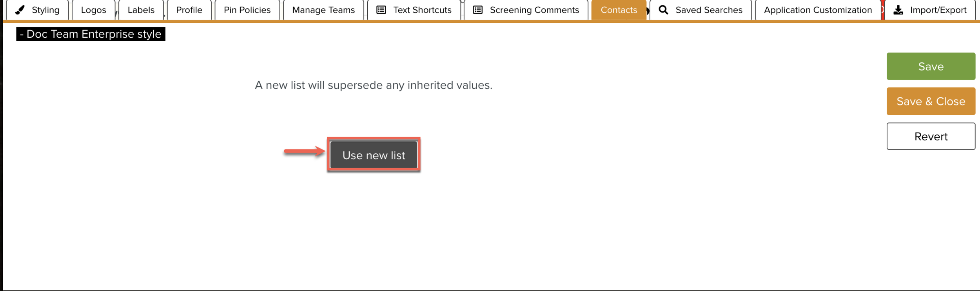
Task: Click the magnifier icon on Saved Searches
Action: click(663, 10)
